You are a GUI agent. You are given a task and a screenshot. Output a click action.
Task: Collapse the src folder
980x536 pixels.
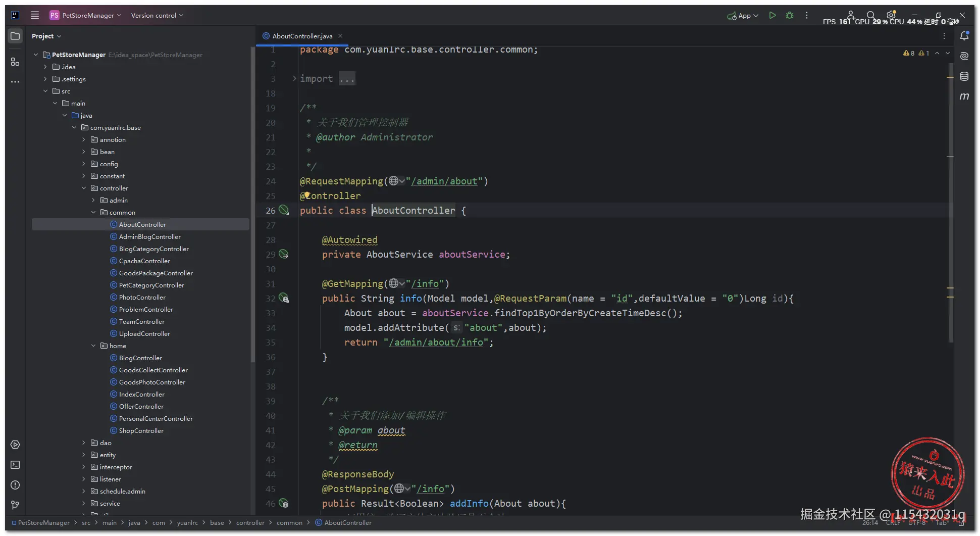45,91
